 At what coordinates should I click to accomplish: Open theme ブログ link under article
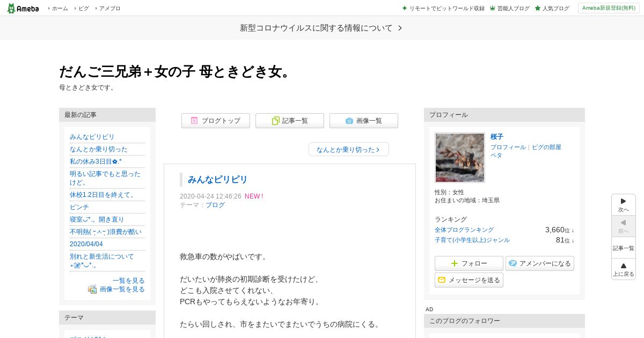point(215,205)
